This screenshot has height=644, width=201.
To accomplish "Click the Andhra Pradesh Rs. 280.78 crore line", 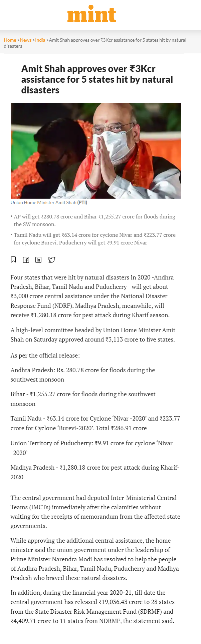I will pos(83,375).
